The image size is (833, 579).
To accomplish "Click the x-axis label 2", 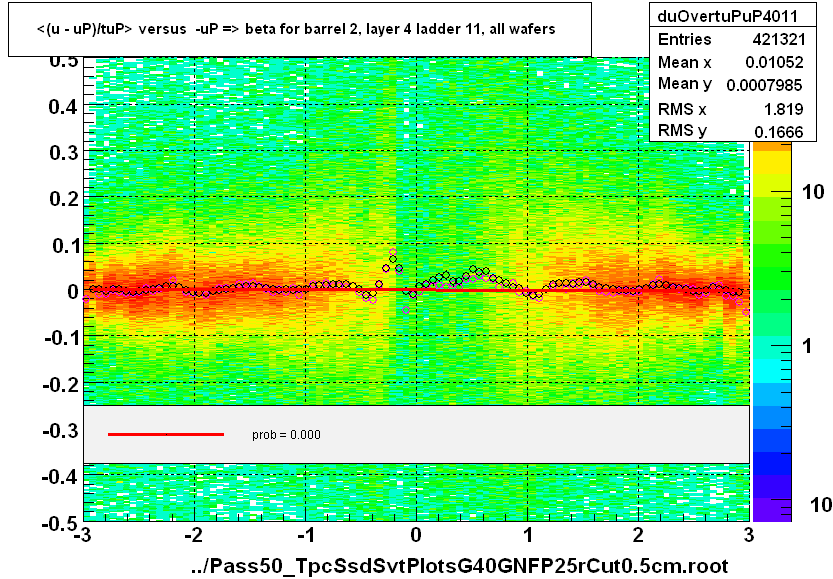I will coord(638,534).
